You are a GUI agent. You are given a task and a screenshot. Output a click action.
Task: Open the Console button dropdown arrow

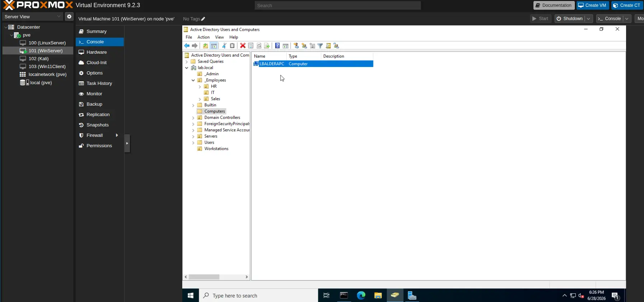click(x=627, y=19)
